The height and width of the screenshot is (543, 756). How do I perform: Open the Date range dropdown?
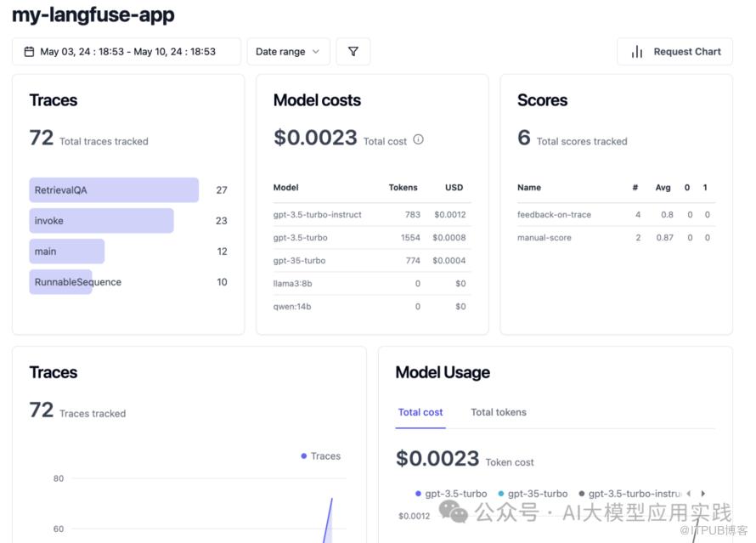(x=288, y=52)
